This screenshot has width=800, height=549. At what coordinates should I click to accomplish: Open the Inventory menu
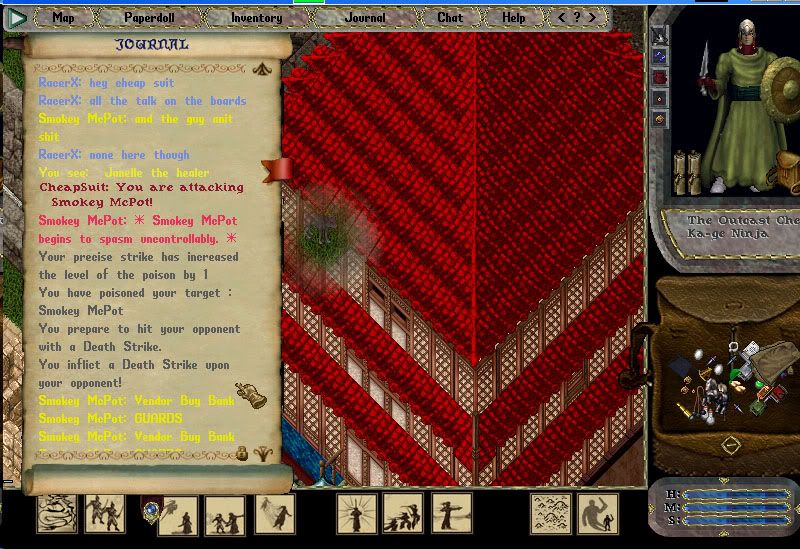coord(256,18)
